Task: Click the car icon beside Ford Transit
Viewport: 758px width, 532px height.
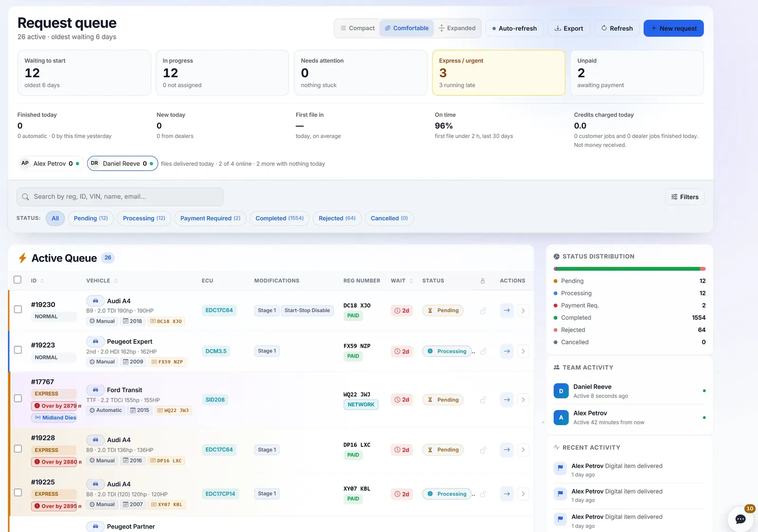Action: point(95,390)
